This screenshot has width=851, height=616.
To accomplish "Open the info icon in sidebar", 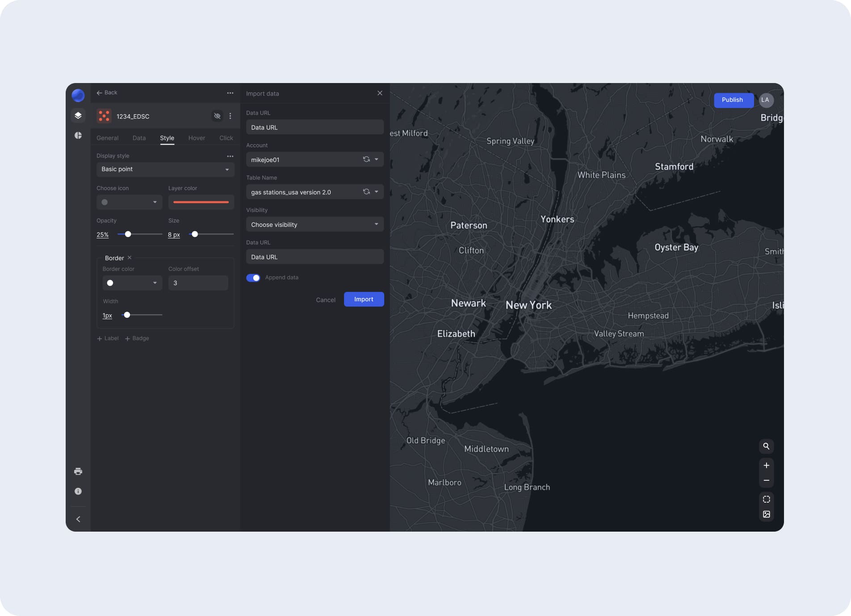I will [x=78, y=491].
